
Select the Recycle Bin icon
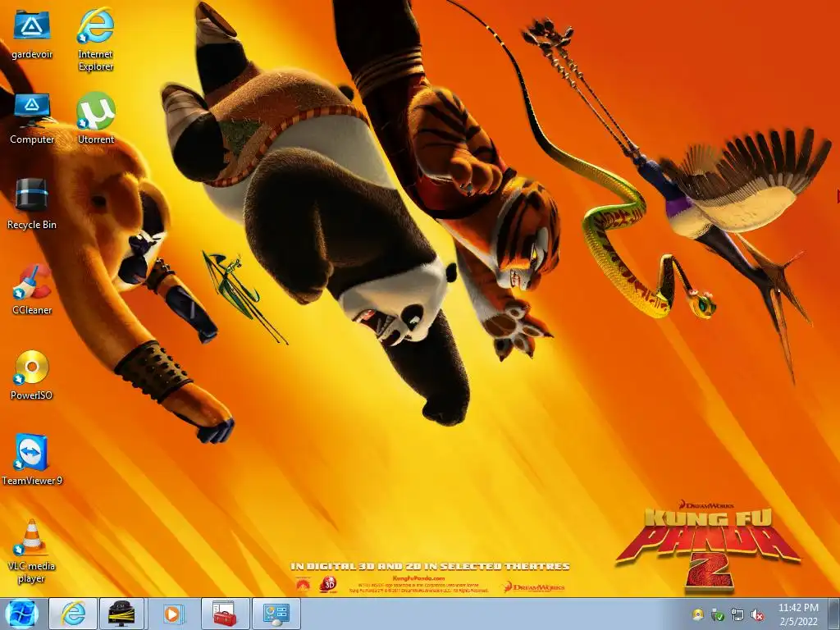tap(32, 203)
